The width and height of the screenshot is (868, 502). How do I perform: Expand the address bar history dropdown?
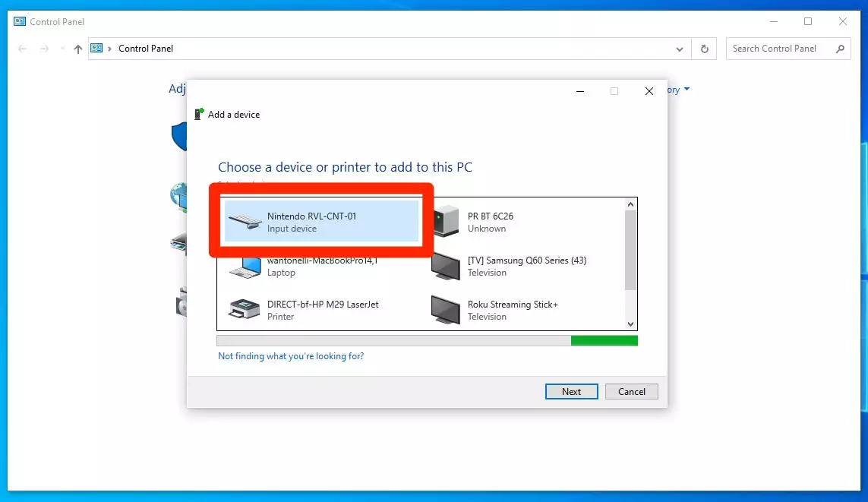680,49
